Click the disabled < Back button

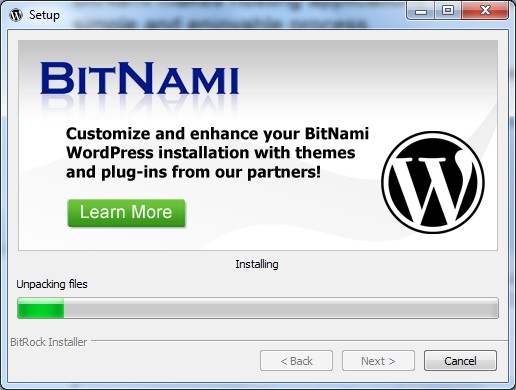point(296,361)
